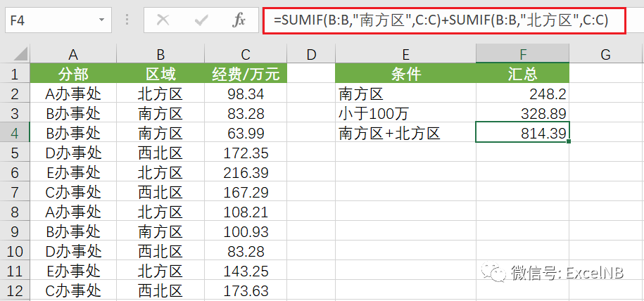Click the fill handle of cell F4
Image resolution: width=644 pixels, height=301 pixels.
click(569, 141)
